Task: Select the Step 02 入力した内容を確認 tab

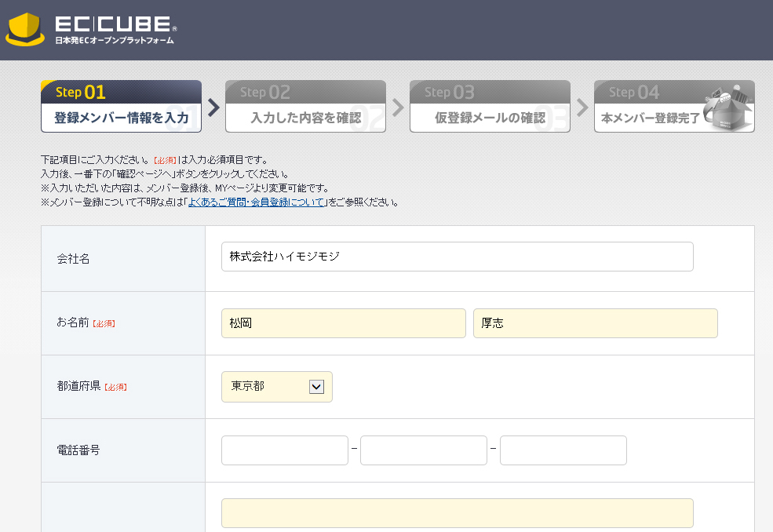Action: coord(305,107)
